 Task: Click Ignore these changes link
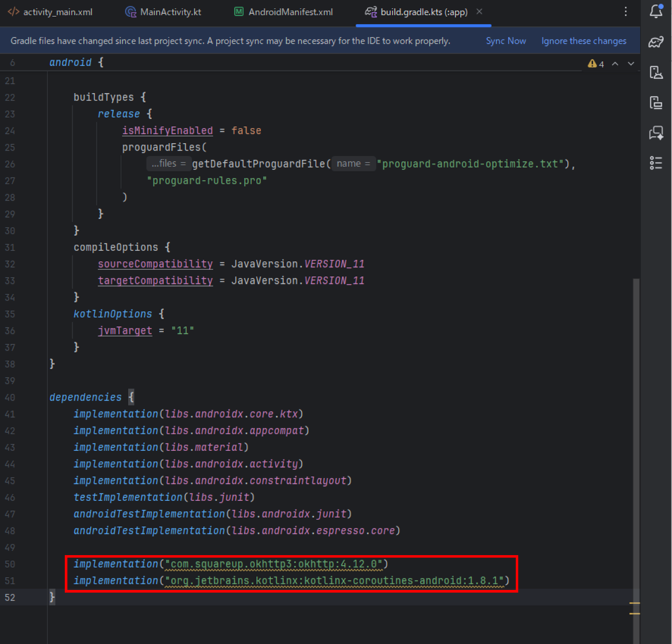[x=583, y=41]
